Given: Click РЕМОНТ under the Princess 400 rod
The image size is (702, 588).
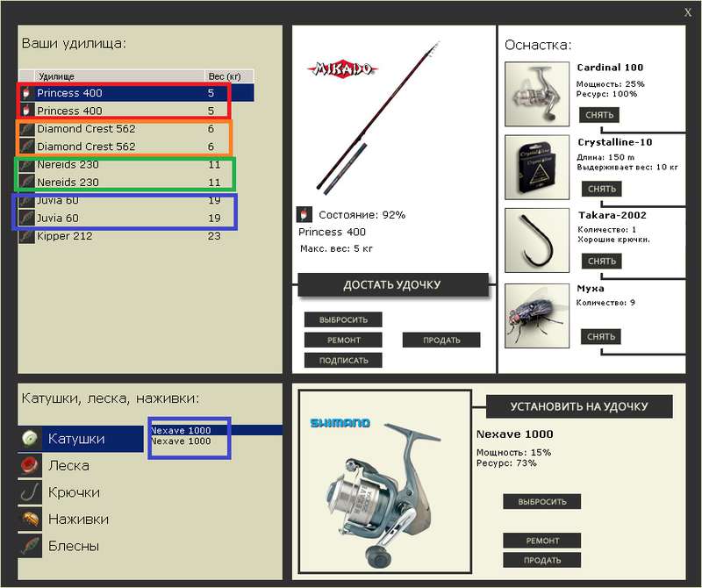Looking at the screenshot, I should click(343, 340).
